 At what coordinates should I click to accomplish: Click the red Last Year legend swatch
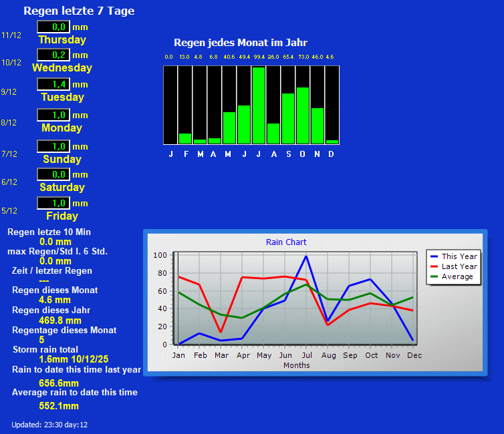pos(434,266)
